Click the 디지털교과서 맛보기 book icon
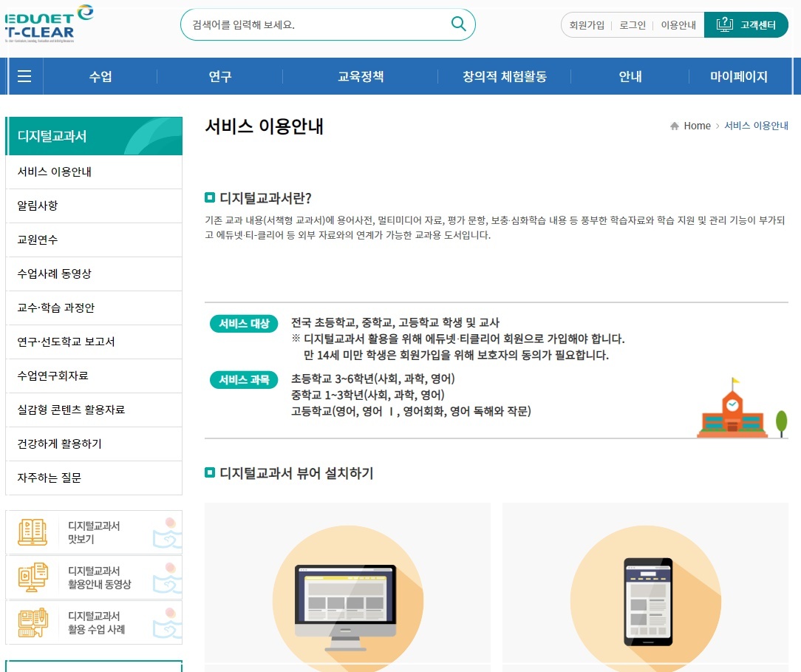Image resolution: width=801 pixels, height=672 pixels. 33,532
